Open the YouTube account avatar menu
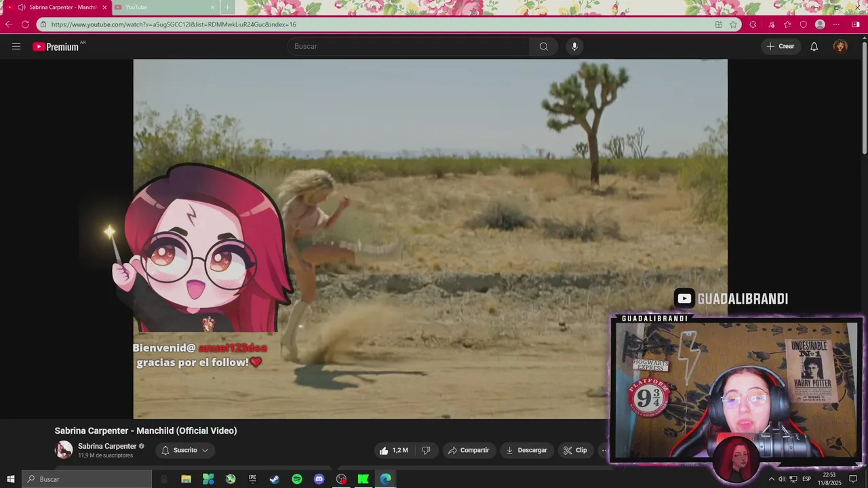Viewport: 868px width, 488px height. [840, 46]
